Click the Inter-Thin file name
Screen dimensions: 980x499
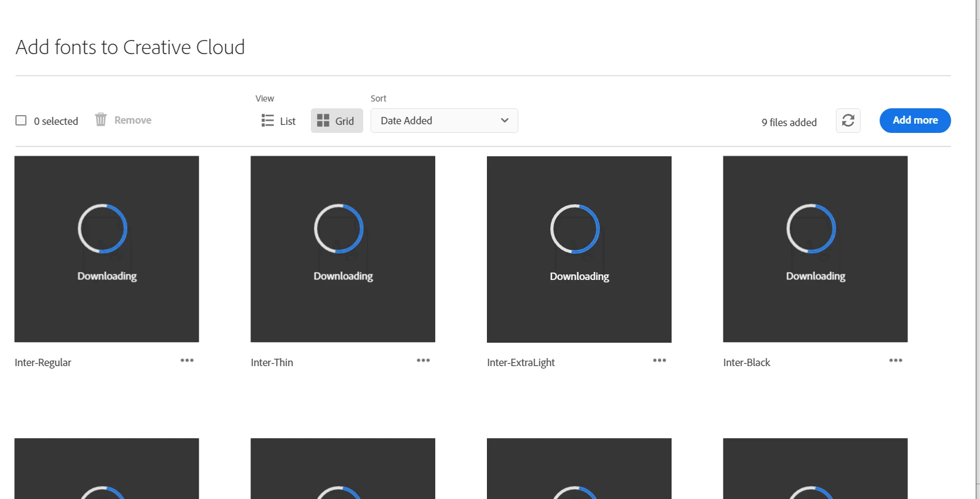tap(272, 362)
